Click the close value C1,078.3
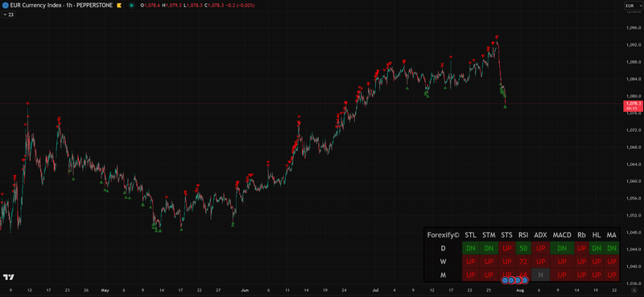Screen dimensions: 644x297 coord(213,6)
